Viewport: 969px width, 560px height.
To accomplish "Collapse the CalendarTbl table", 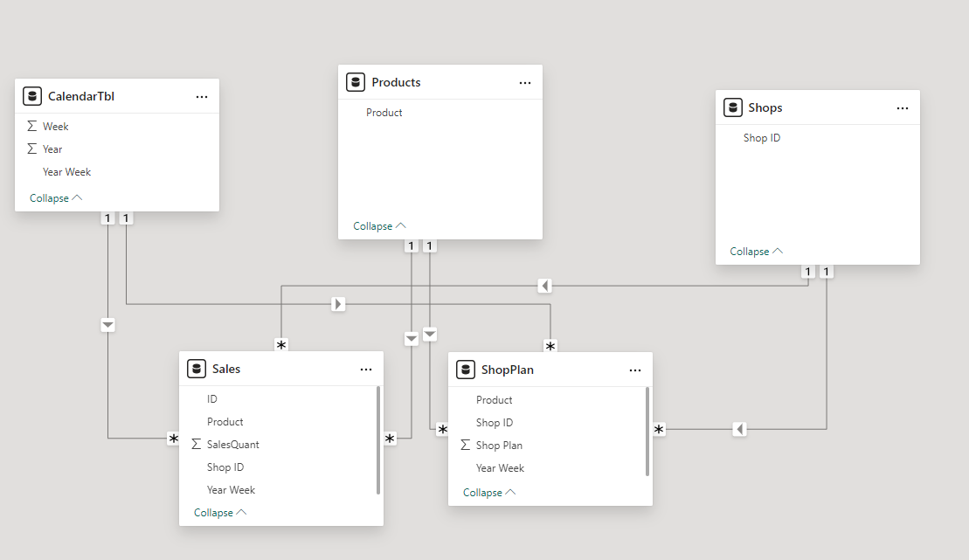I will (x=56, y=198).
